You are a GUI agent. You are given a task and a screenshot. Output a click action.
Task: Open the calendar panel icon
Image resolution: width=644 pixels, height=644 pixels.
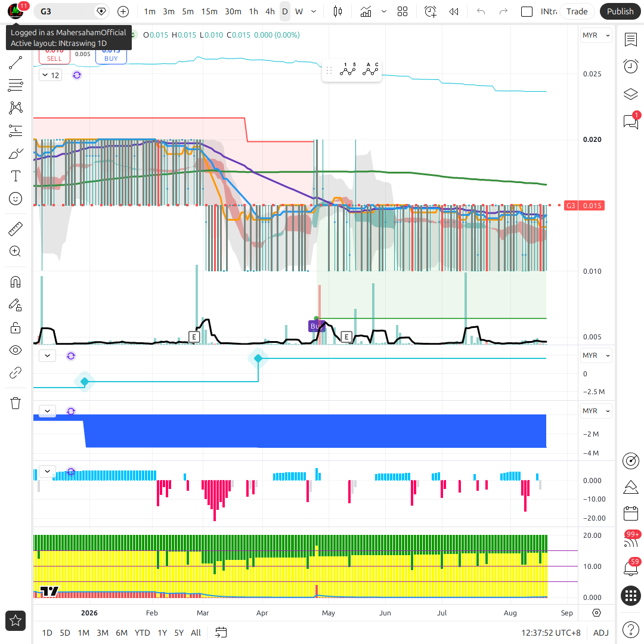pos(630,513)
